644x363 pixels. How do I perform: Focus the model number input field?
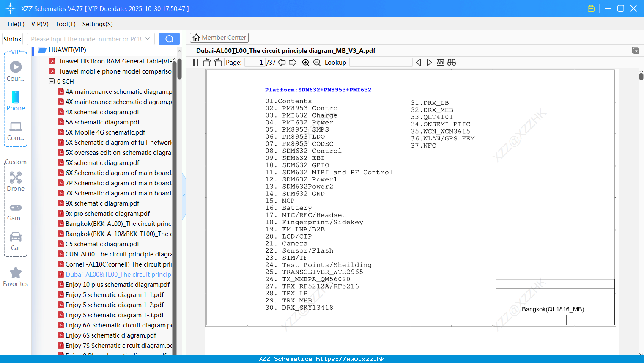[86, 39]
